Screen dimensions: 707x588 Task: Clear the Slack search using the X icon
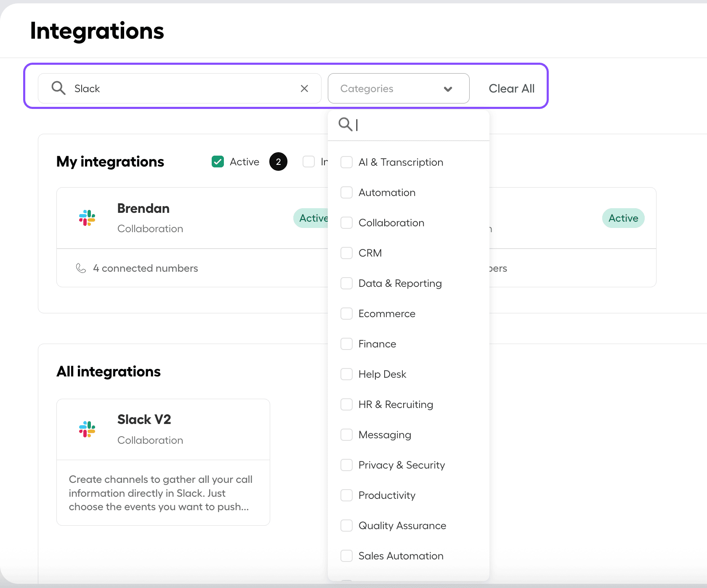(x=304, y=88)
